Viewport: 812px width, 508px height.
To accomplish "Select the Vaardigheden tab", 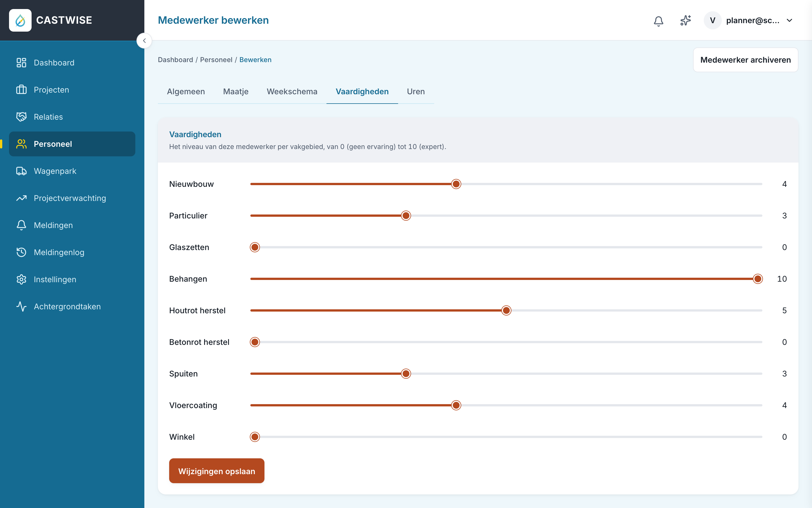I will 362,91.
